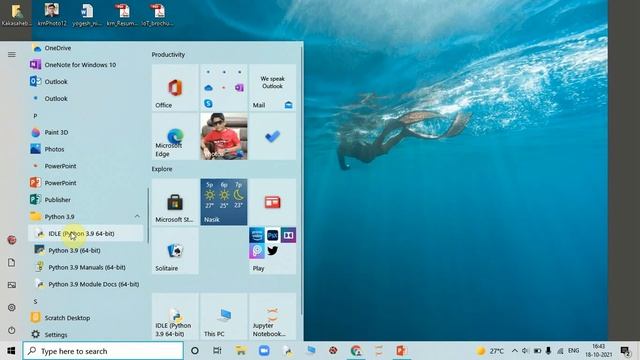
Task: Open the microphone tray icon
Action: [x=549, y=351]
